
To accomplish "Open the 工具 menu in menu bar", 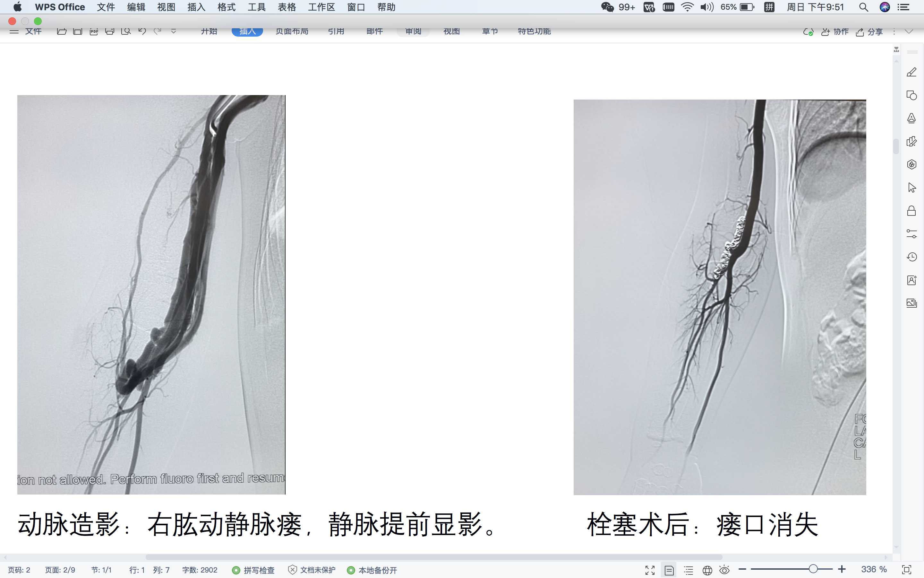I will (257, 7).
